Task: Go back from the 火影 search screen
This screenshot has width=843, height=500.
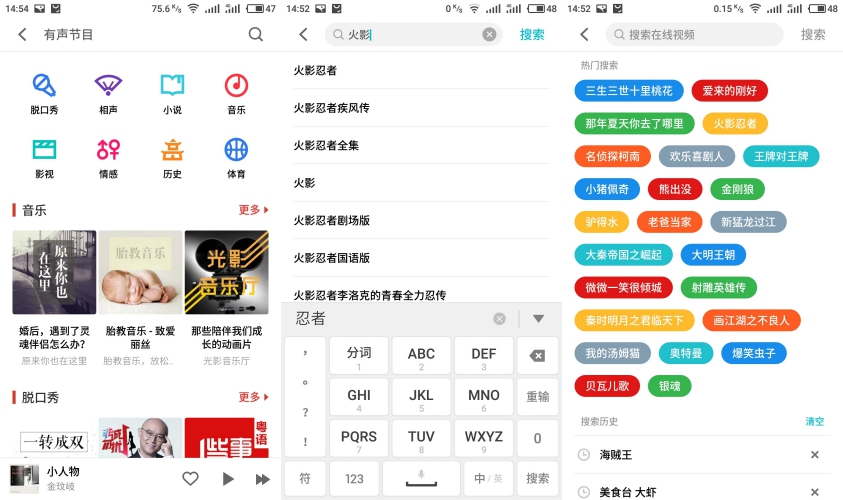Action: (x=303, y=35)
